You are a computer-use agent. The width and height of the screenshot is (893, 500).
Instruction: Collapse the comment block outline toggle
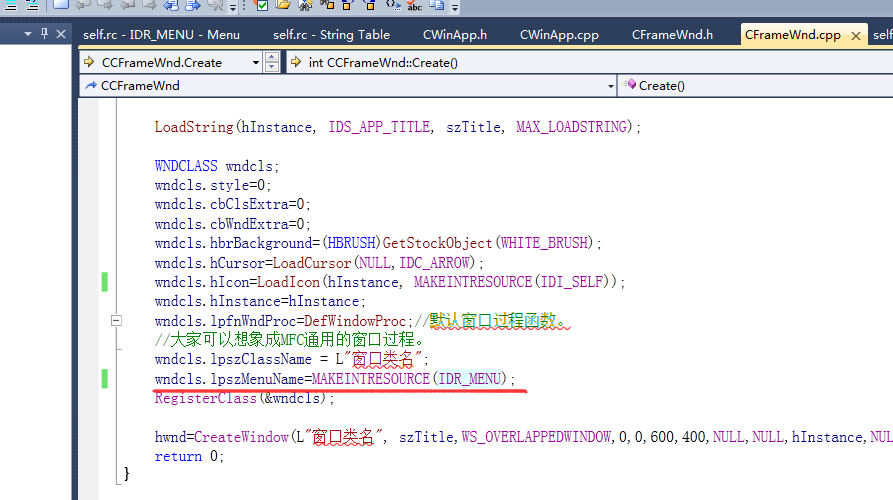point(116,321)
